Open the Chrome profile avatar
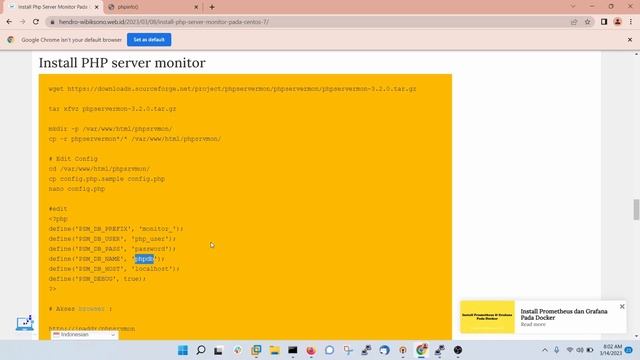640x360 pixels. coord(618,22)
